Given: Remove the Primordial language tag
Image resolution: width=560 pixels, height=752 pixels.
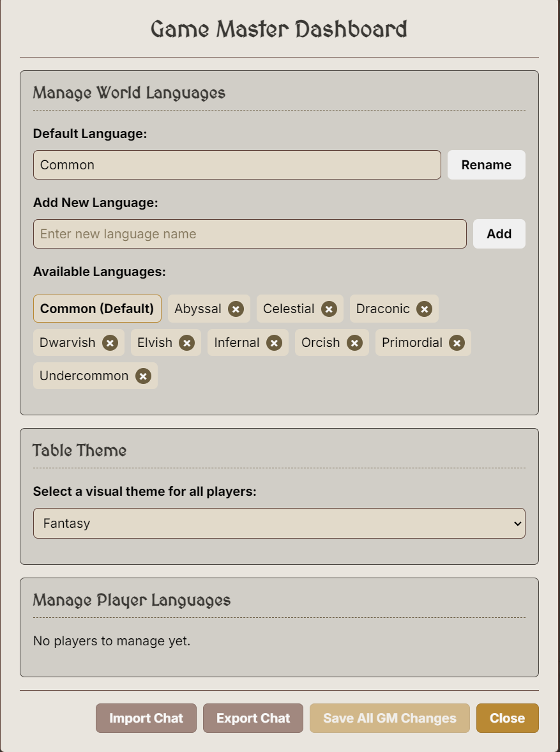Looking at the screenshot, I should coord(457,343).
